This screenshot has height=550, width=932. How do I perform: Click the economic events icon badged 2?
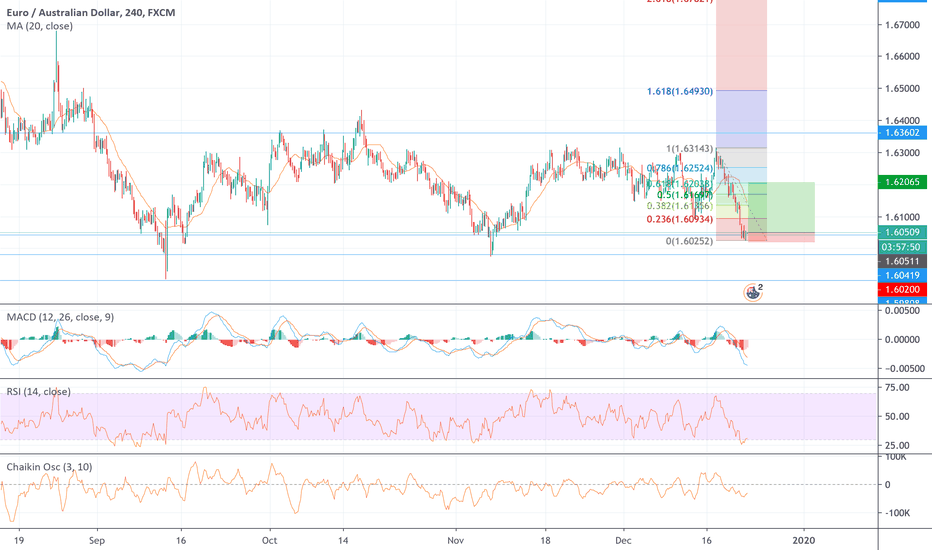click(753, 292)
